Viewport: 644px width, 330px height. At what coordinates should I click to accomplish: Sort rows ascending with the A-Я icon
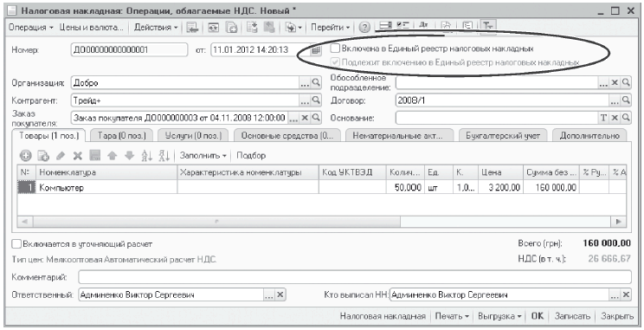pyautogui.click(x=146, y=156)
